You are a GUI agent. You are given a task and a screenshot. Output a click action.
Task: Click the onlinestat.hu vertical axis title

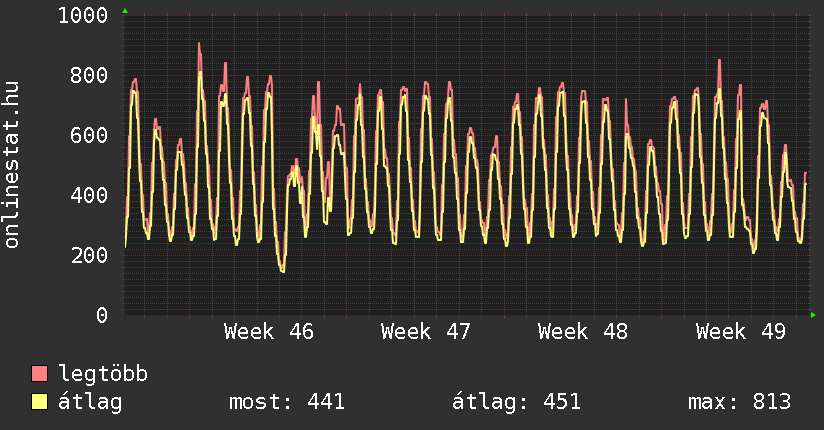coord(12,165)
